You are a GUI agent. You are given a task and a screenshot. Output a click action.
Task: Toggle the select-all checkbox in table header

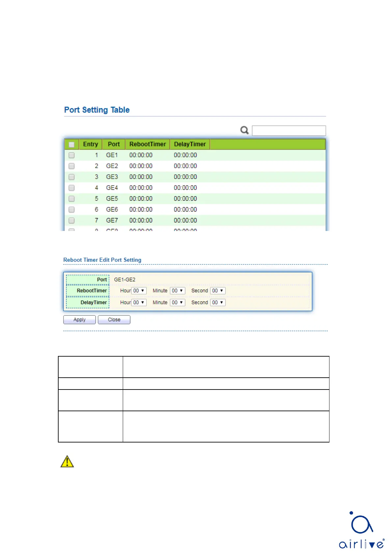pyautogui.click(x=71, y=144)
